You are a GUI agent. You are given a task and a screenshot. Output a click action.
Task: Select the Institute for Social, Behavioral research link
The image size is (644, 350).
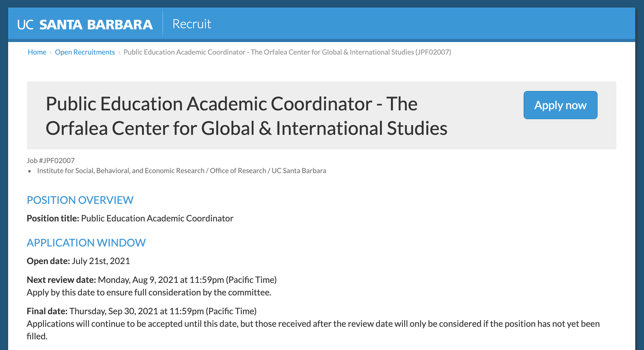(182, 171)
